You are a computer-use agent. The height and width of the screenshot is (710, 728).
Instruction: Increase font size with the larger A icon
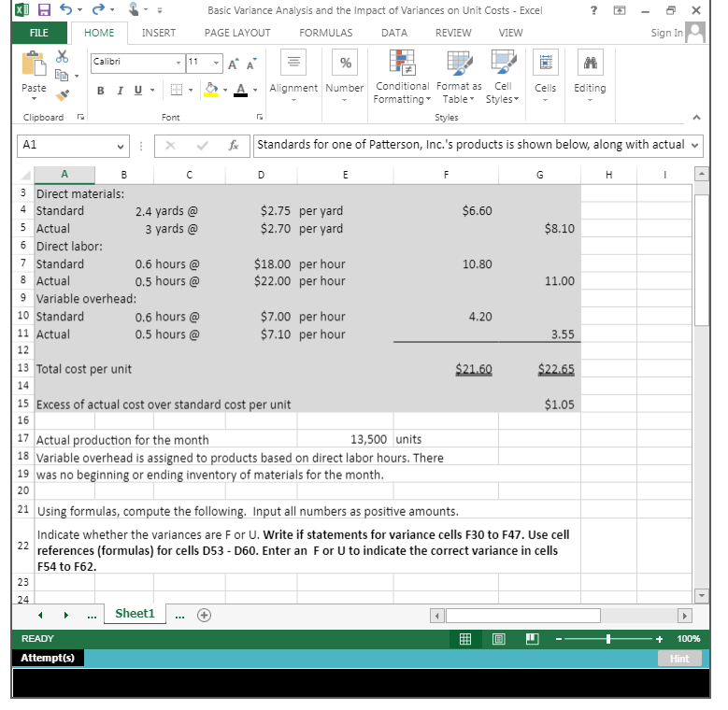234,64
